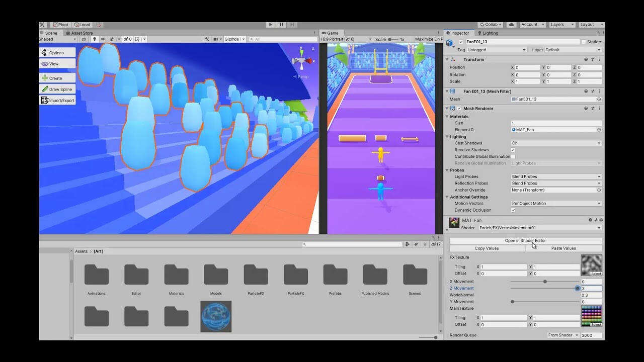Click the Import/Export button in the left panel
The image size is (644, 362).
pyautogui.click(x=57, y=100)
